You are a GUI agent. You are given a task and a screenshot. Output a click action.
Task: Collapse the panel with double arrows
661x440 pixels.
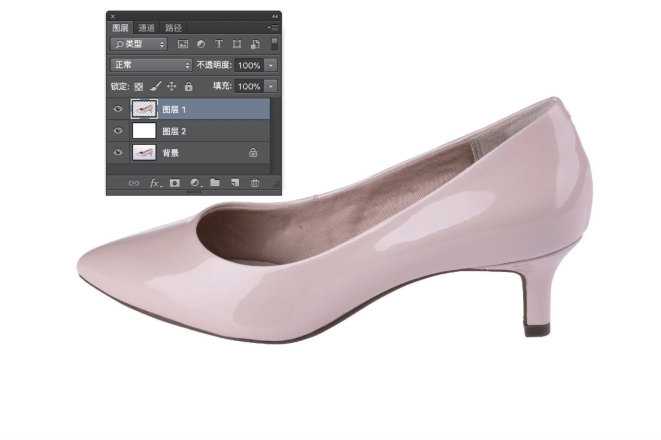[275, 16]
